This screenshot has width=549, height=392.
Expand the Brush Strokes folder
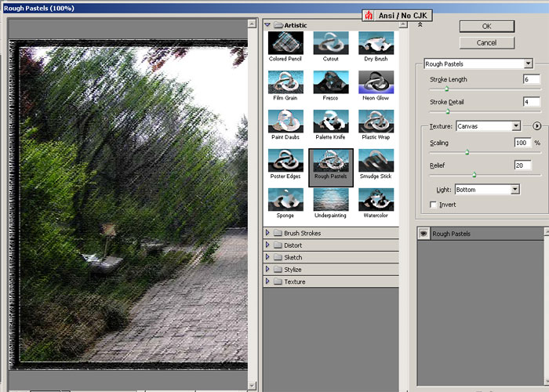[267, 233]
